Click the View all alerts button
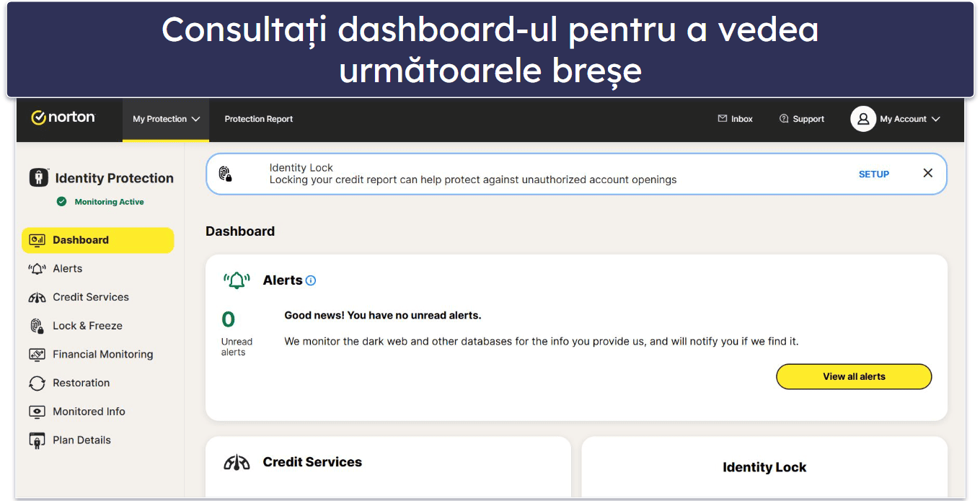980x501 pixels. point(854,376)
